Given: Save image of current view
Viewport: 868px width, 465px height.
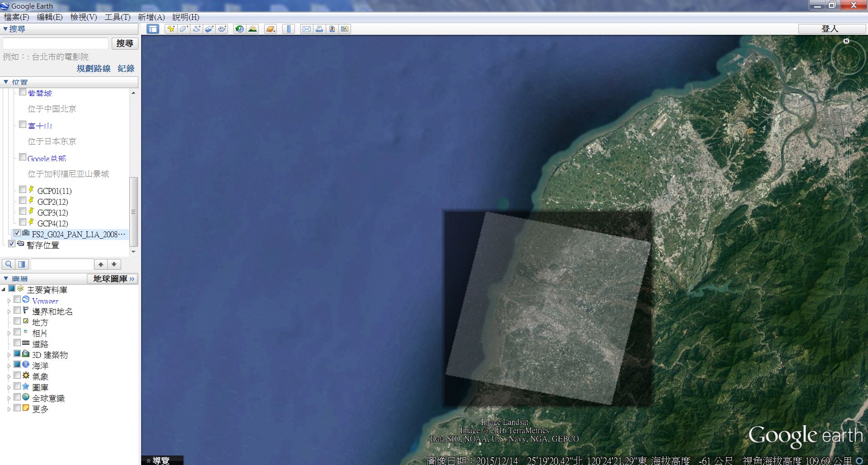Looking at the screenshot, I should (332, 29).
